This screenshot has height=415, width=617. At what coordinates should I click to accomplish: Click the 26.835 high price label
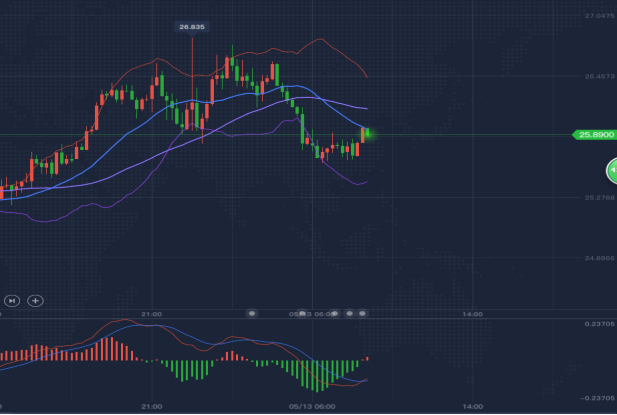[192, 27]
